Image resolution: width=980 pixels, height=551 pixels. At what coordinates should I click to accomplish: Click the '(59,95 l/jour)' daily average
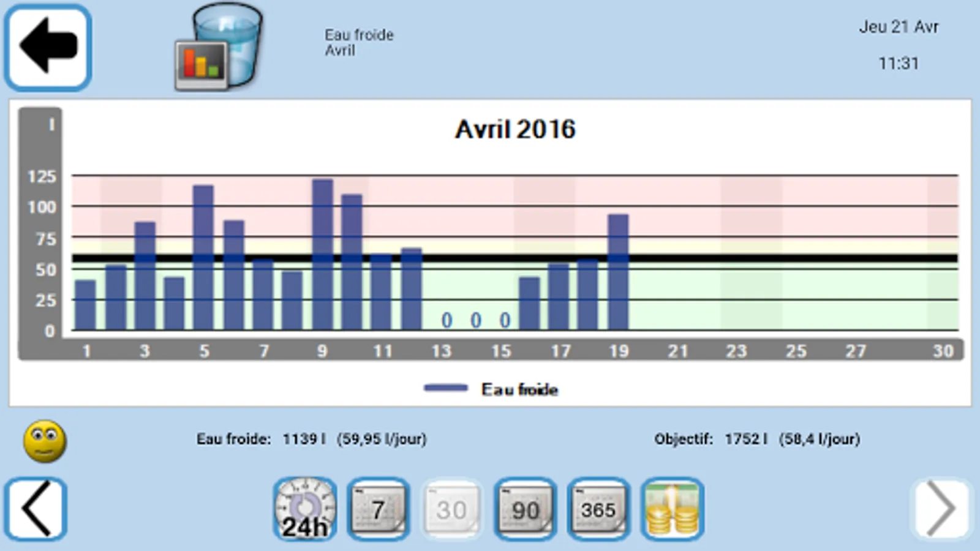tap(382, 439)
